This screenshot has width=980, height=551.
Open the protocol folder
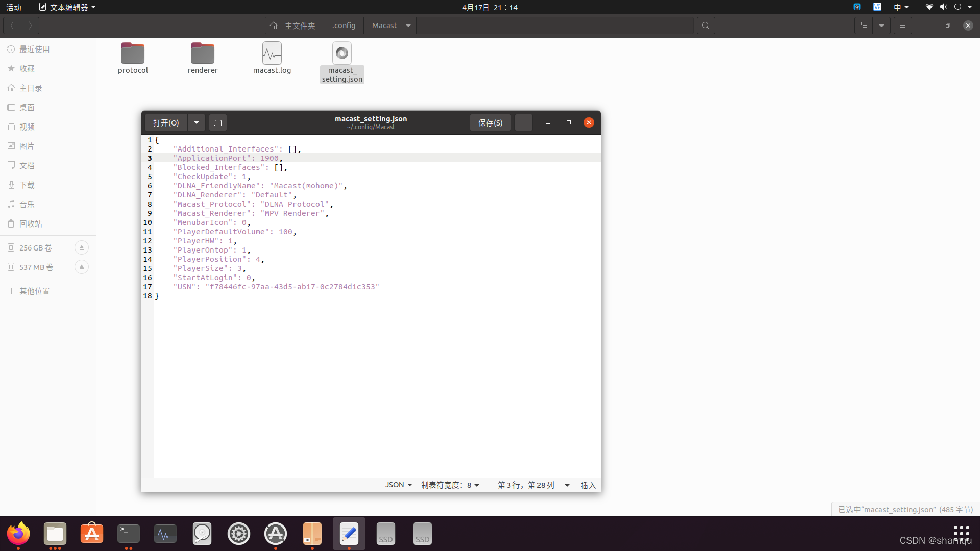tap(133, 54)
